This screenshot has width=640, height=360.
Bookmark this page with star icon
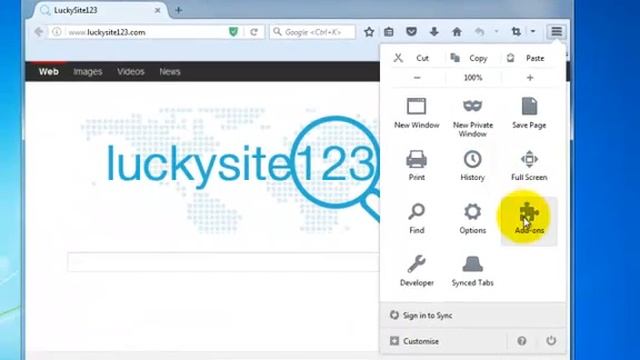click(x=369, y=32)
